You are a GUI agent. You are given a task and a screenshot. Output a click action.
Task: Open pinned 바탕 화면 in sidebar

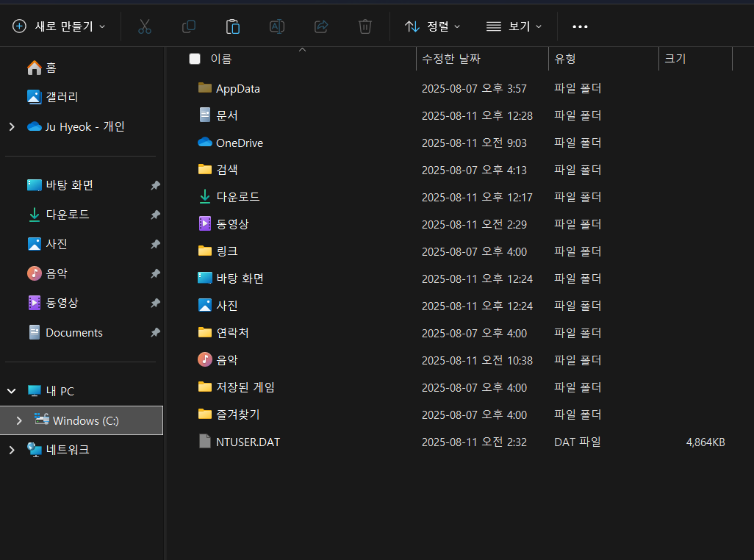pos(60,185)
